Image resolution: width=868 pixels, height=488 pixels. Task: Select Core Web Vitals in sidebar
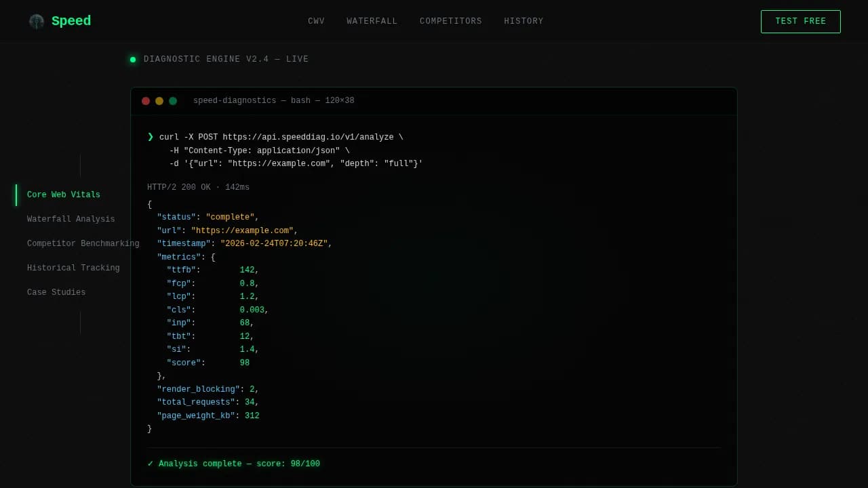coord(63,195)
